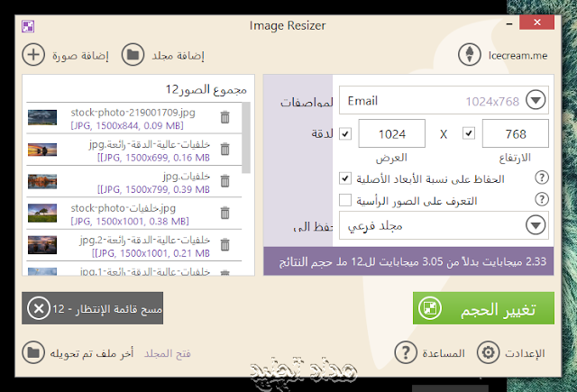This screenshot has width=577, height=392.
Task: Toggle the height checkbox beside 768
Action: 469,133
